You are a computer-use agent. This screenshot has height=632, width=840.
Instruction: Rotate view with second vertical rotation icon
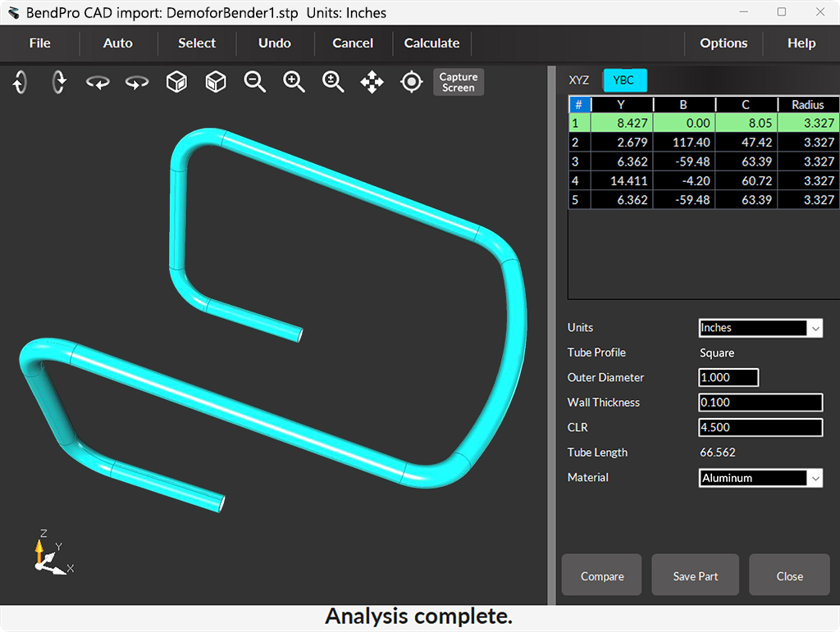click(x=59, y=82)
